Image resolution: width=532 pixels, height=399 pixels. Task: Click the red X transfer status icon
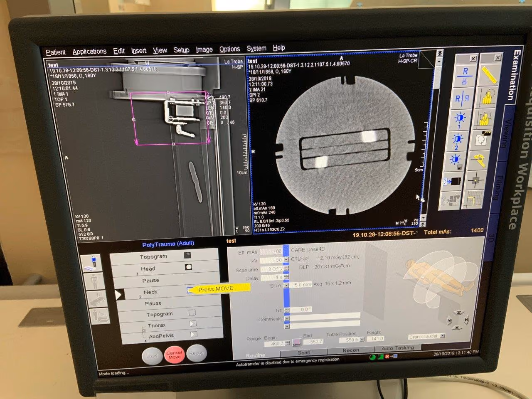tap(387, 357)
